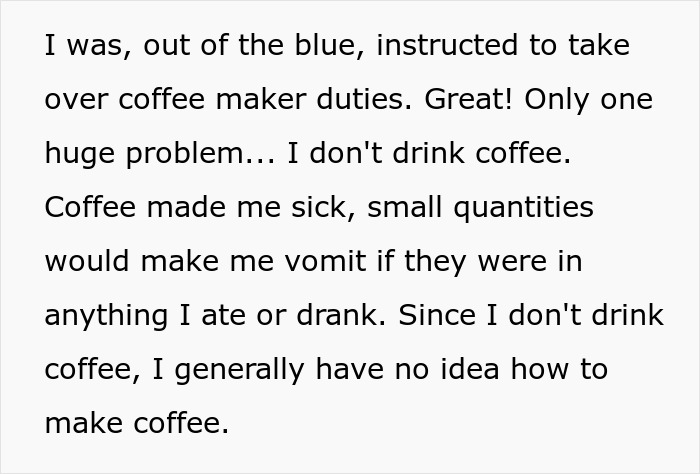Click the word "would" starting fifth line
This screenshot has width=700, height=474.
click(87, 261)
